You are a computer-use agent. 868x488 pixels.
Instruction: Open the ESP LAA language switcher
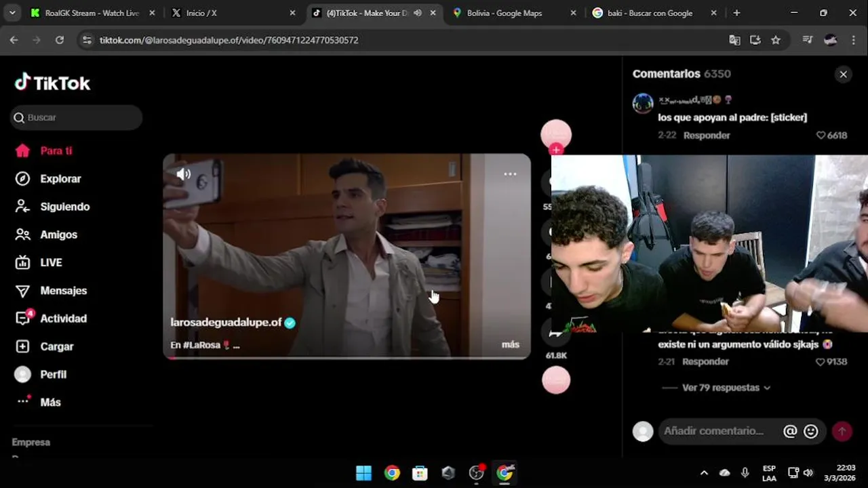pyautogui.click(x=769, y=472)
